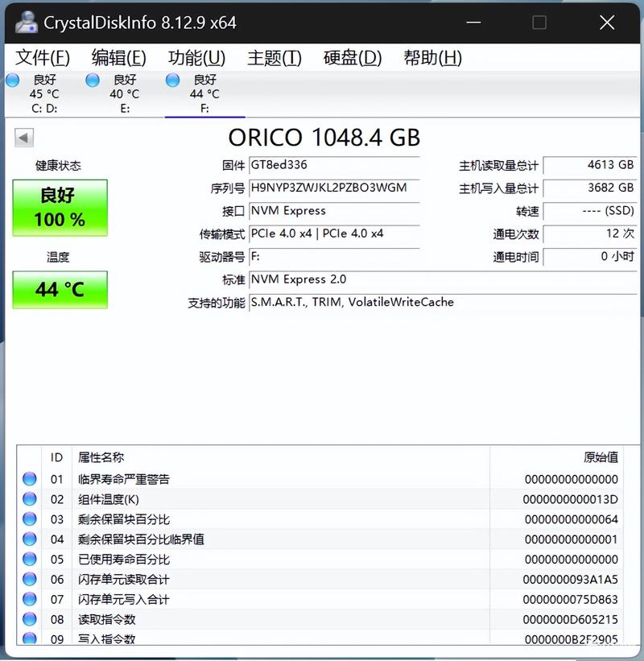Click the blue status orb for F: drive
The width and height of the screenshot is (644, 661).
click(x=172, y=80)
